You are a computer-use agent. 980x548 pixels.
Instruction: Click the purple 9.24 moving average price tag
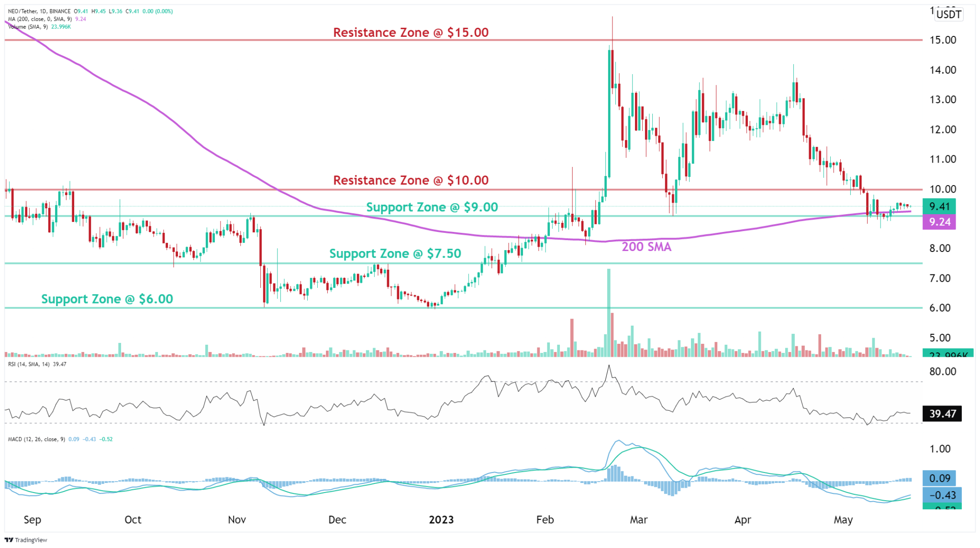939,222
